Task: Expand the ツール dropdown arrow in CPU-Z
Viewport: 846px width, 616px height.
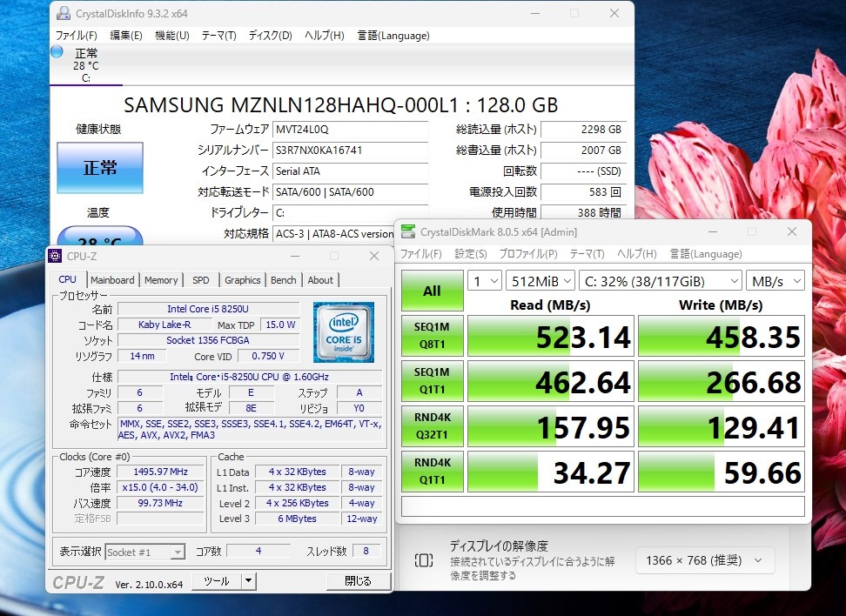Action: (248, 581)
